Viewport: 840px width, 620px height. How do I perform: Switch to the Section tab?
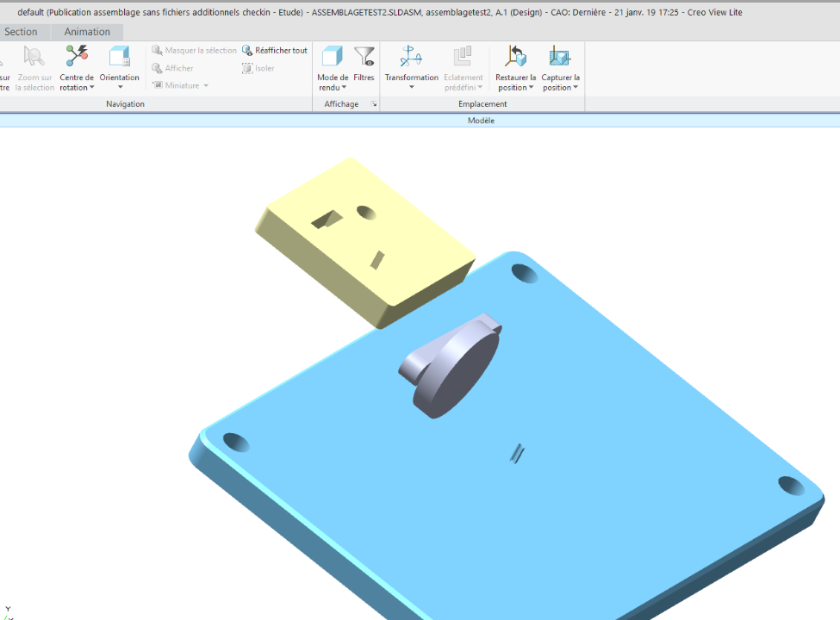point(21,32)
